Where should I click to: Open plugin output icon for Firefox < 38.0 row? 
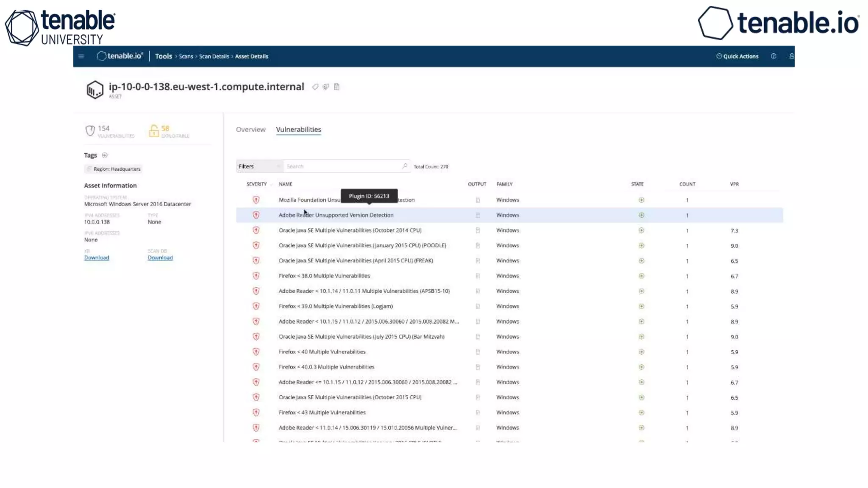(478, 276)
